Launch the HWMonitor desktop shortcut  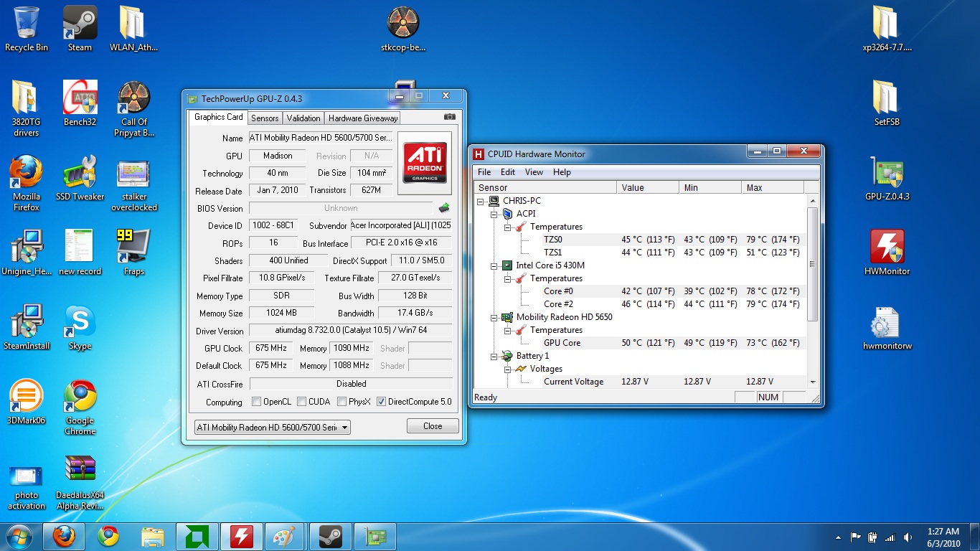[887, 253]
